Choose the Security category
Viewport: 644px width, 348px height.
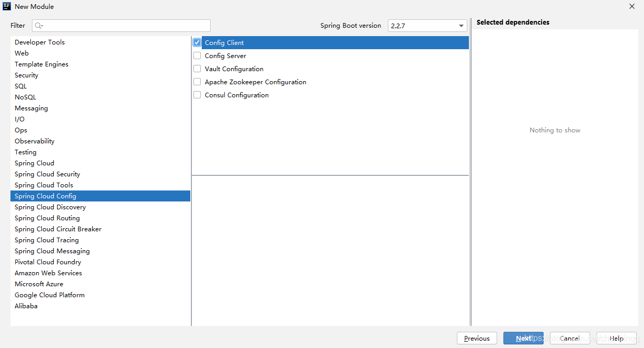point(100,75)
